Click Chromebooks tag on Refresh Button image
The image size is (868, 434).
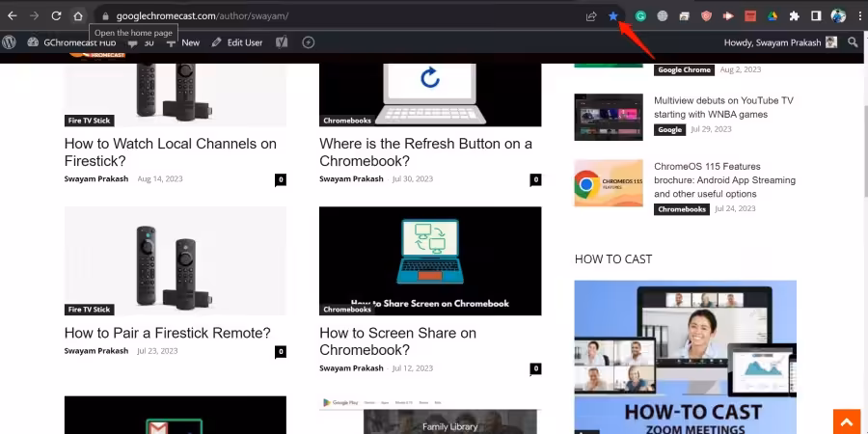347,121
